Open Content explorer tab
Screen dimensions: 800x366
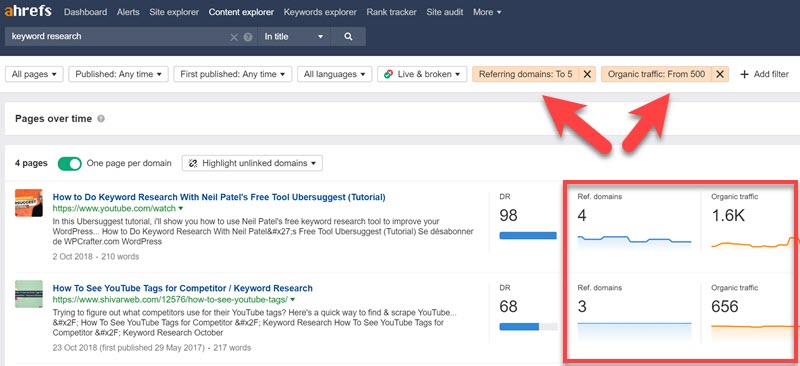click(x=241, y=12)
